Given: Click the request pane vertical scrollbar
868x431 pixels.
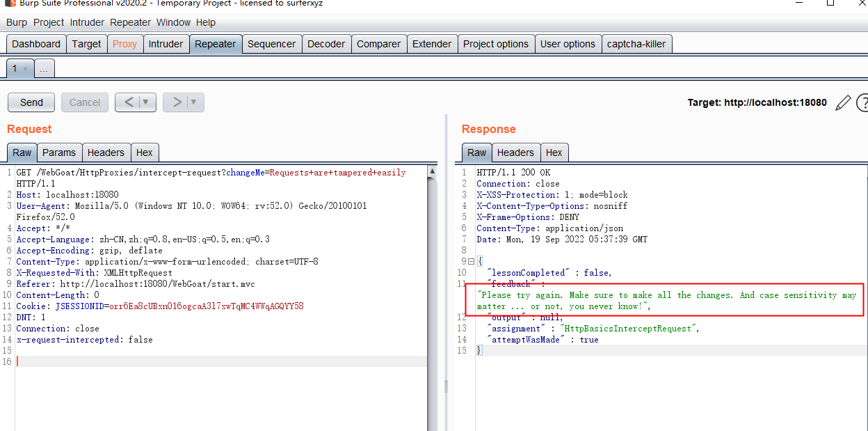Looking at the screenshot, I should [433, 299].
